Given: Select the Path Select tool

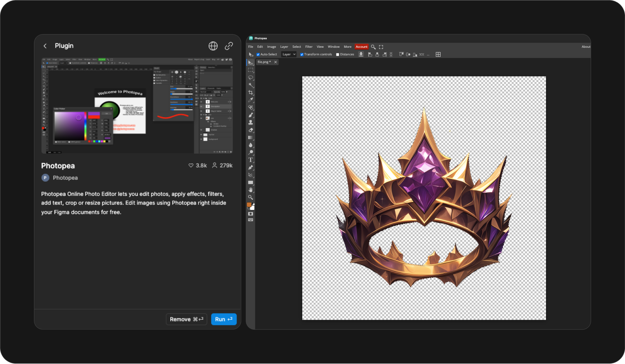Looking at the screenshot, I should pos(250,175).
